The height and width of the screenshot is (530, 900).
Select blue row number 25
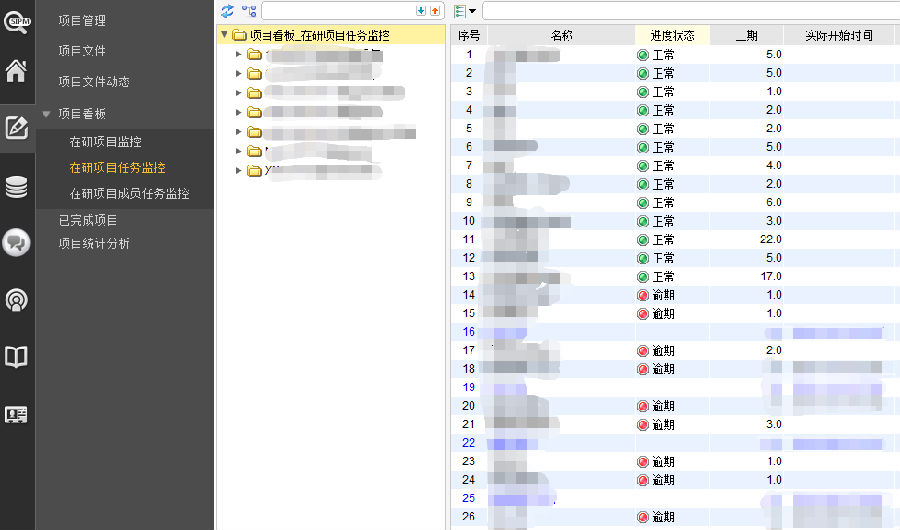pos(468,498)
